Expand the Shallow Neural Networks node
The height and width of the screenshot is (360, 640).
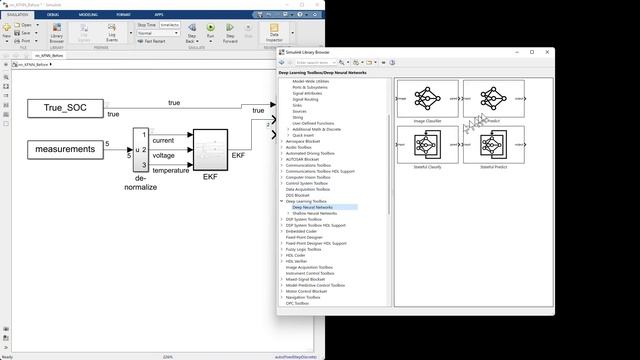[x=288, y=213]
